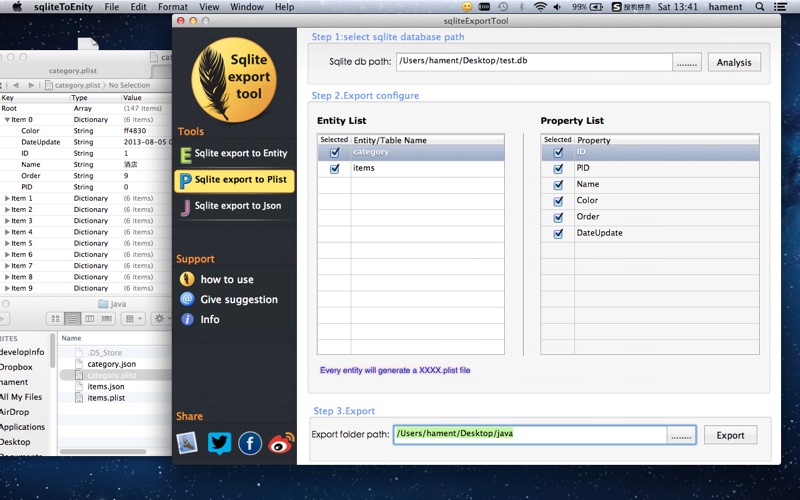Open the hament user menu

tap(725, 7)
